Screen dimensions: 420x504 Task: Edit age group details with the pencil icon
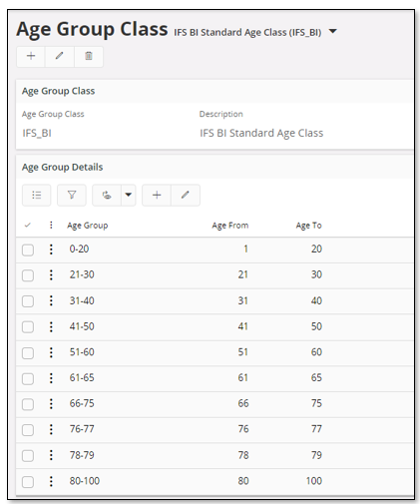pos(186,196)
